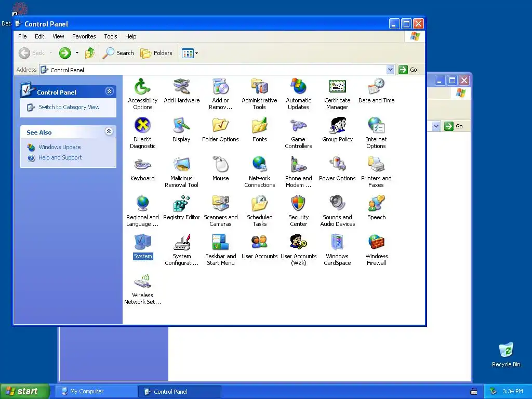Open the Tools menu
532x399 pixels.
click(110, 36)
